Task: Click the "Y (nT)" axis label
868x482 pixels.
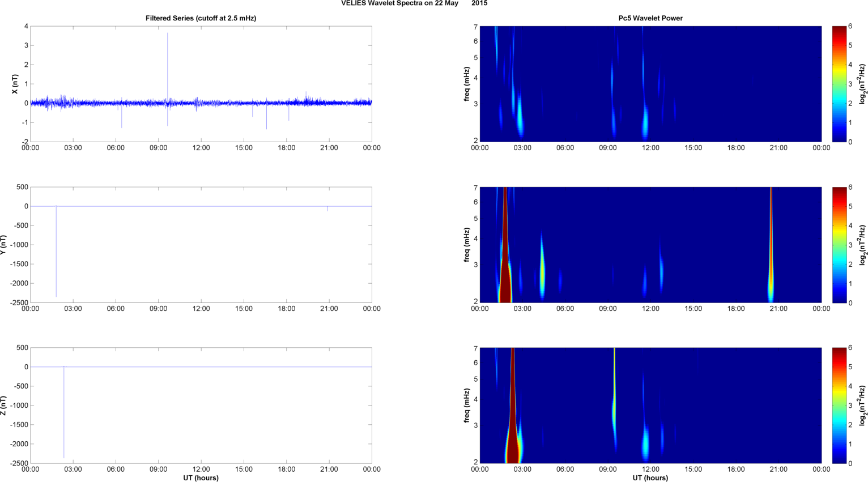Action: tap(4, 245)
